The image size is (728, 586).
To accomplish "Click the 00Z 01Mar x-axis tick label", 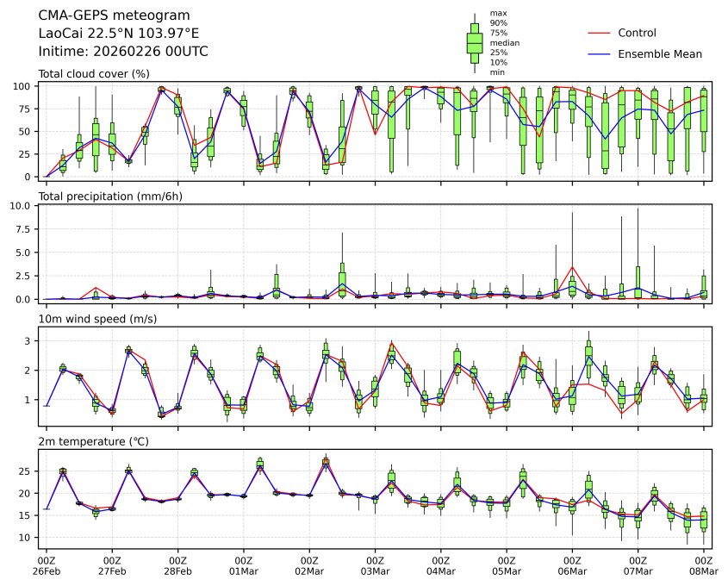I will [x=244, y=566].
